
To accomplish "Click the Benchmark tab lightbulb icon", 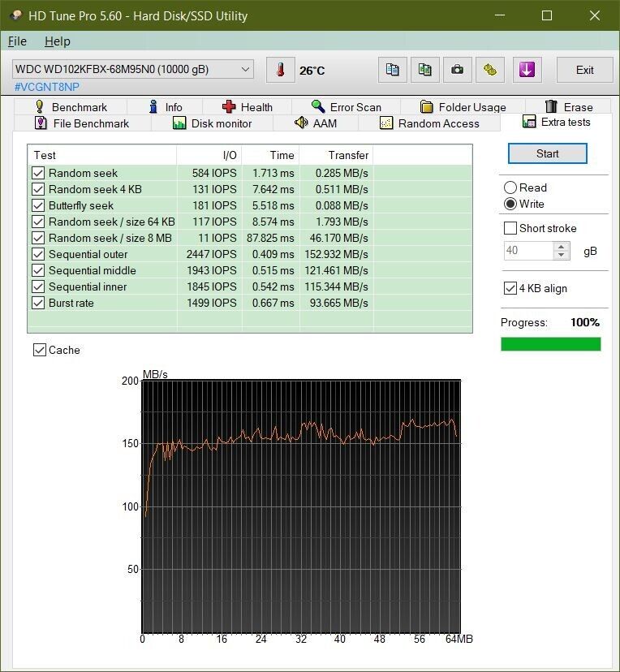I will coord(39,106).
